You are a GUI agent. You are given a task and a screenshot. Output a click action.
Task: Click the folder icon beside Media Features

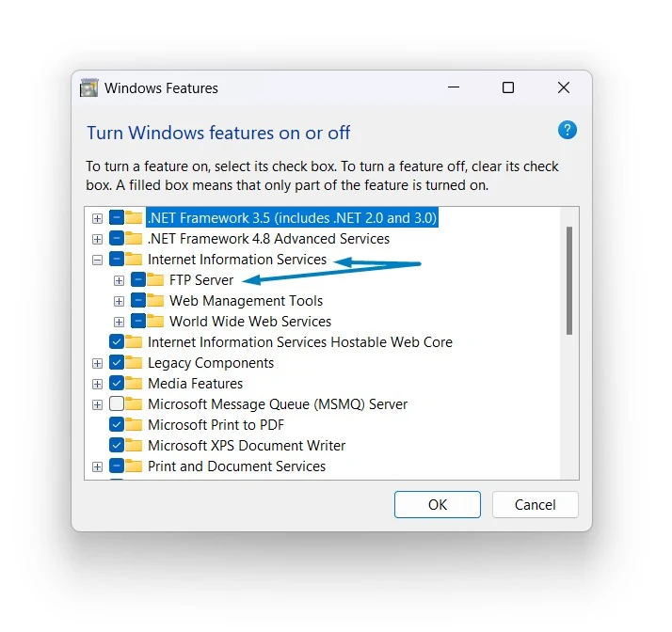tap(134, 383)
